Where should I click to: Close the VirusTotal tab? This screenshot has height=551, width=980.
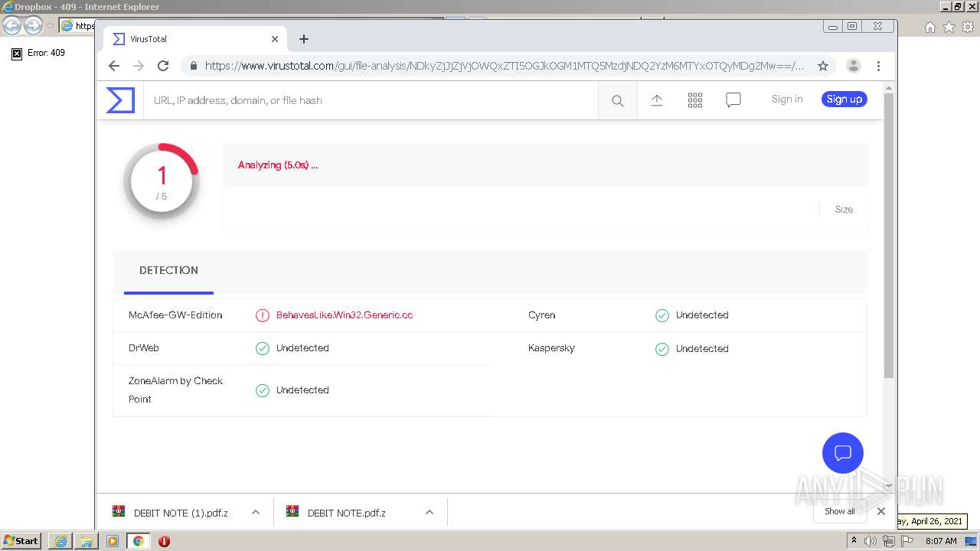pyautogui.click(x=275, y=39)
